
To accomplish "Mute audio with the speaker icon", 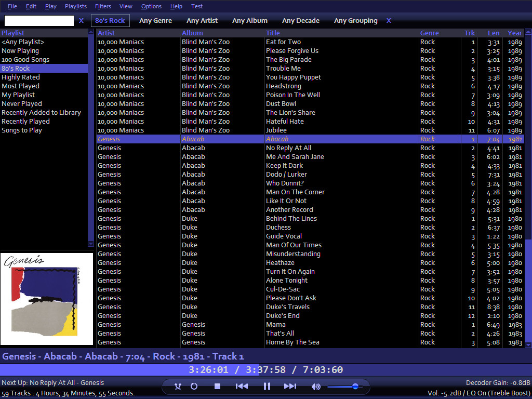I will tap(316, 386).
